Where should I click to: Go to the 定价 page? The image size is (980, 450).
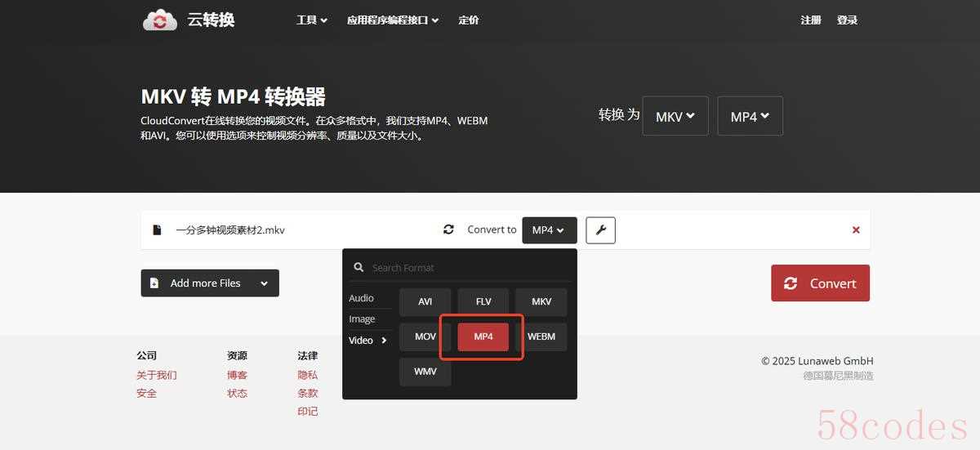coord(469,20)
